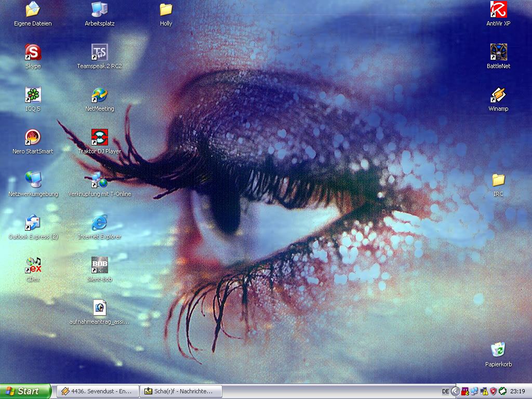Select the NetMeeting desktop icon
532x399 pixels.
tap(99, 95)
